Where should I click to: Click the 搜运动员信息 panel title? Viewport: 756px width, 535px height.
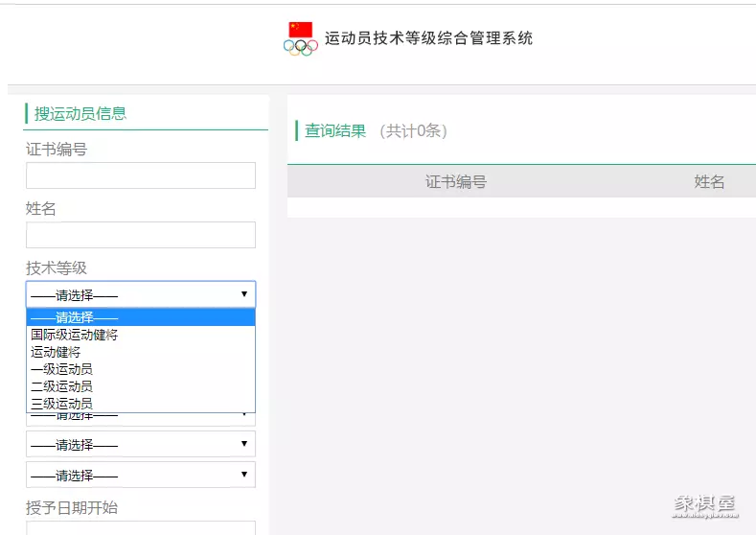click(80, 113)
